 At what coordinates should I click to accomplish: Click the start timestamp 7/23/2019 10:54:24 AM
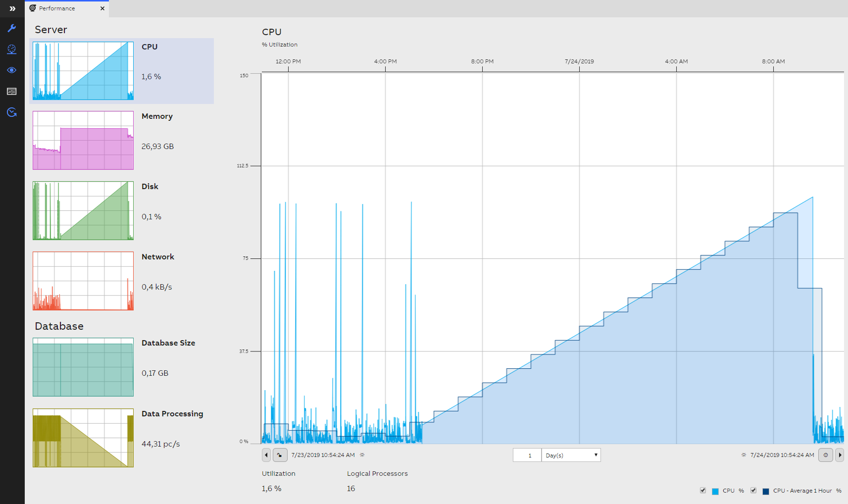pos(323,455)
